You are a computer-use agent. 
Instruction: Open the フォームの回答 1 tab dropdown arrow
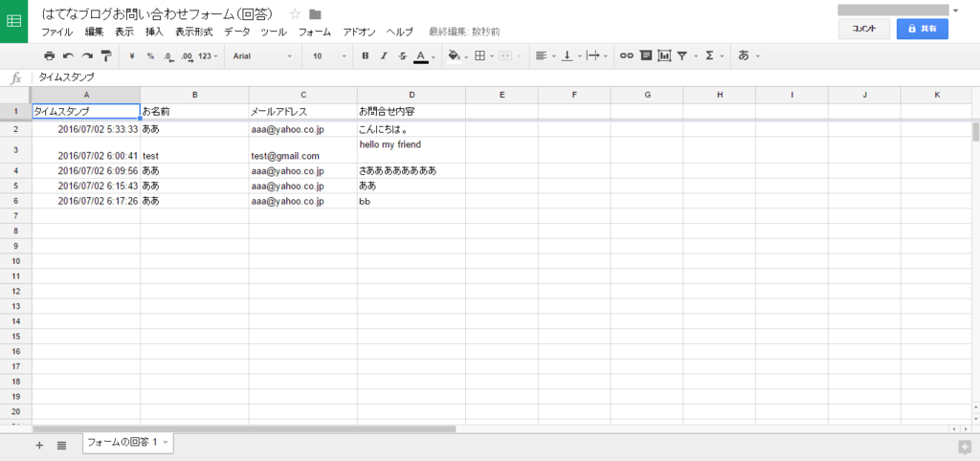pos(166,443)
